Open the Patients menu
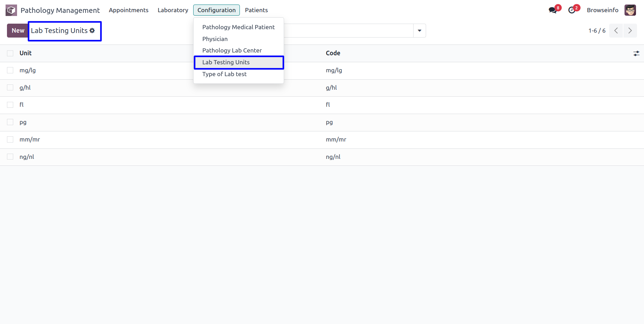The height and width of the screenshot is (324, 644). pos(256,10)
